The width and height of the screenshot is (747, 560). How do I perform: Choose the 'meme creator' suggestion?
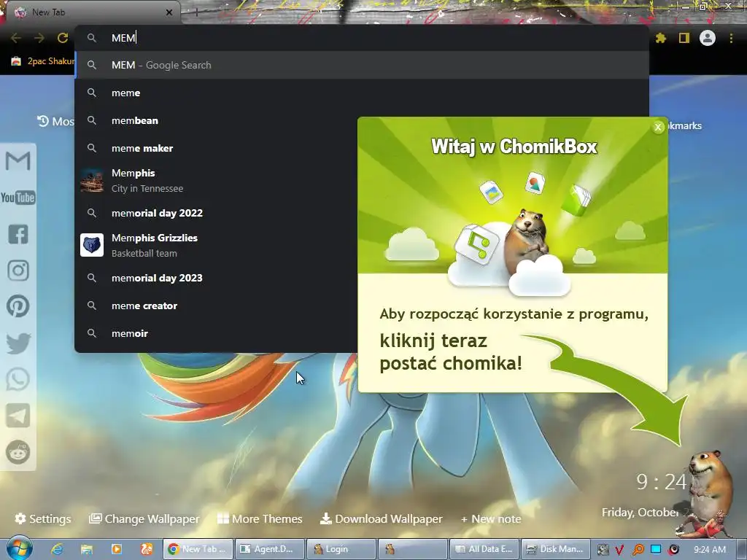(217, 306)
